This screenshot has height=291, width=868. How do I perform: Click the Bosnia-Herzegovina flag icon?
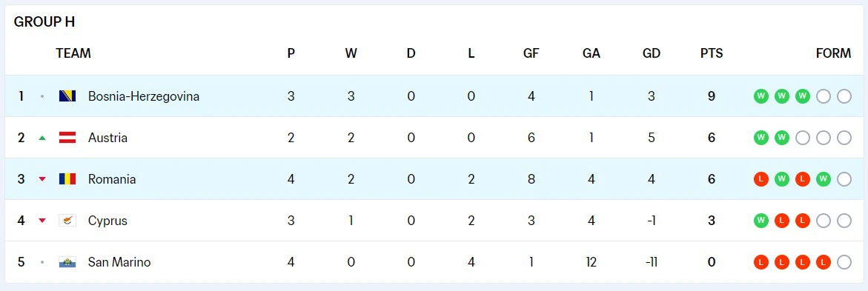pos(67,96)
